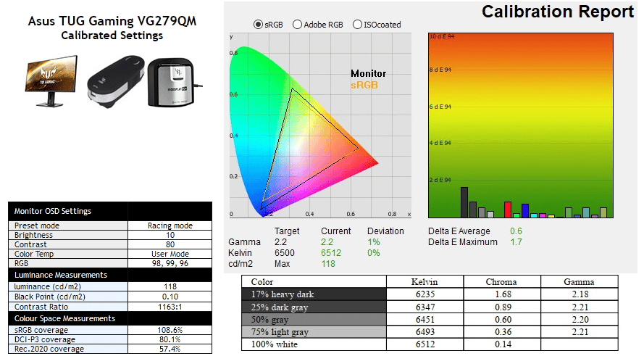Viewport: 644px width, 356px height.
Task: Click the User Mode color temp value
Action: [170, 254]
